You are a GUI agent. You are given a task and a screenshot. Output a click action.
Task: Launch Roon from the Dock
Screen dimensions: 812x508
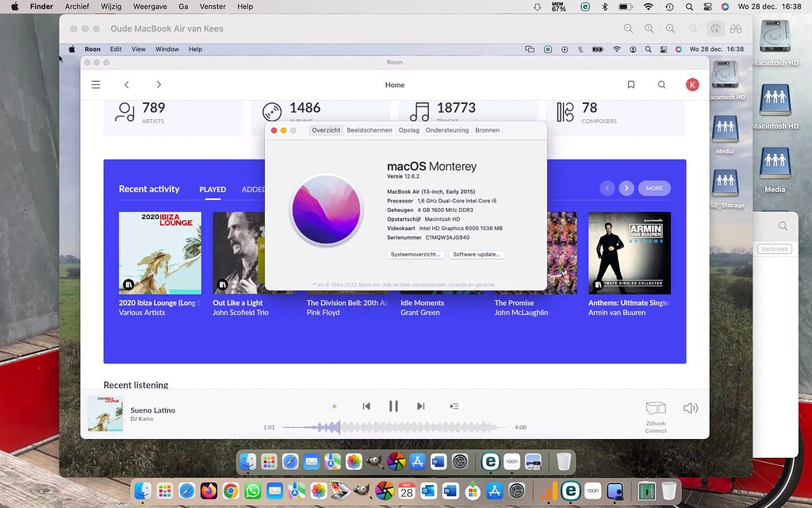pos(592,491)
